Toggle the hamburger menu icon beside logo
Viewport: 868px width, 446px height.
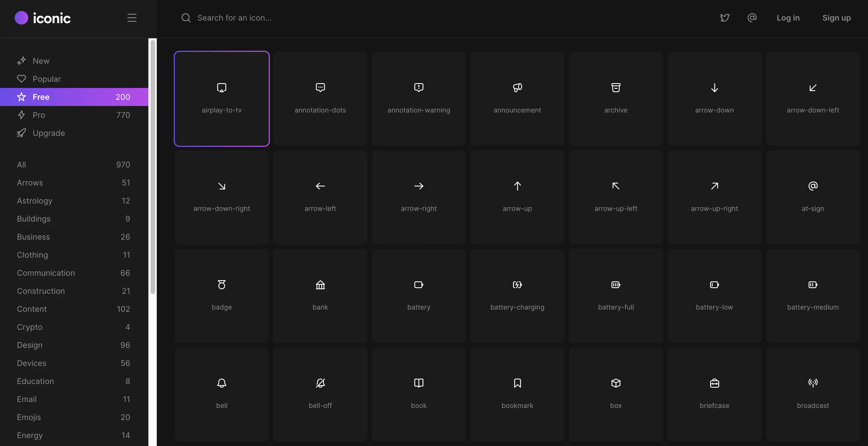(132, 18)
